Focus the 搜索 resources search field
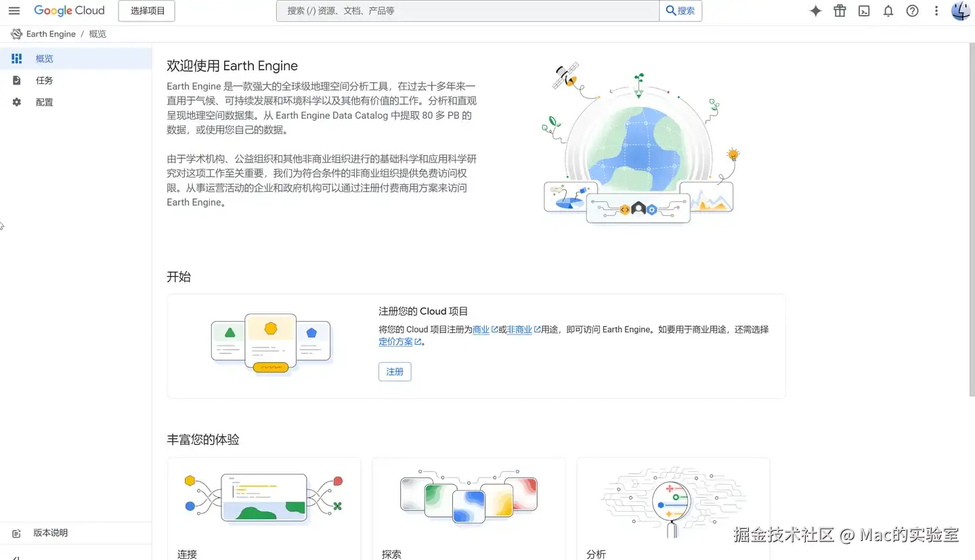This screenshot has width=975, height=560. point(468,11)
